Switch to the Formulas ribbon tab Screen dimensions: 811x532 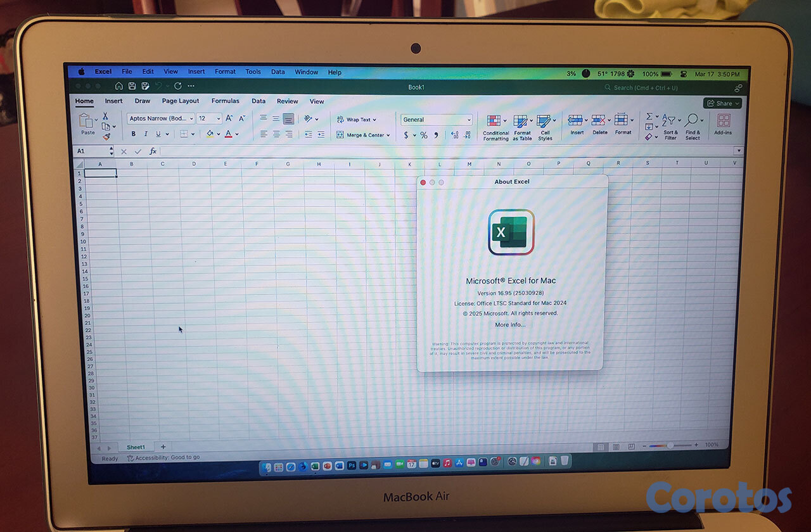click(x=225, y=101)
